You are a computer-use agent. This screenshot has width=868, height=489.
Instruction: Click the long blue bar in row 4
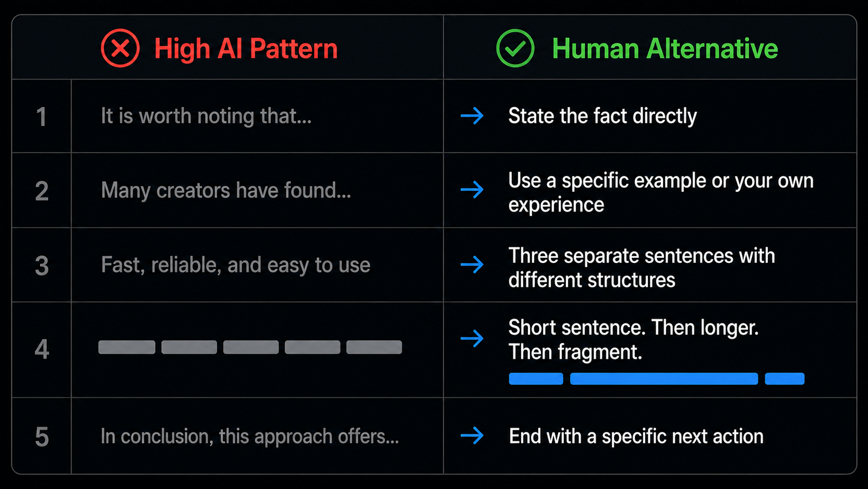click(x=664, y=378)
